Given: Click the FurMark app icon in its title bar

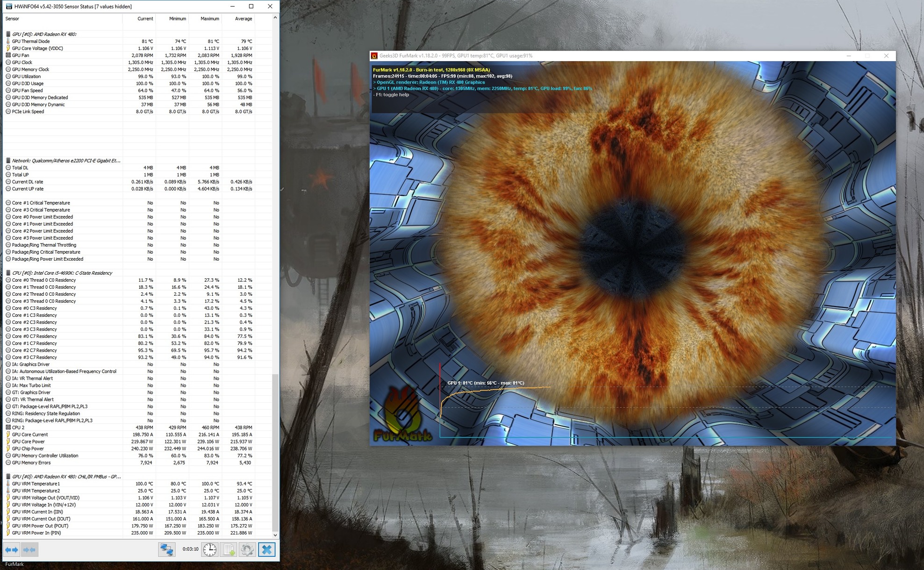Looking at the screenshot, I should (374, 56).
